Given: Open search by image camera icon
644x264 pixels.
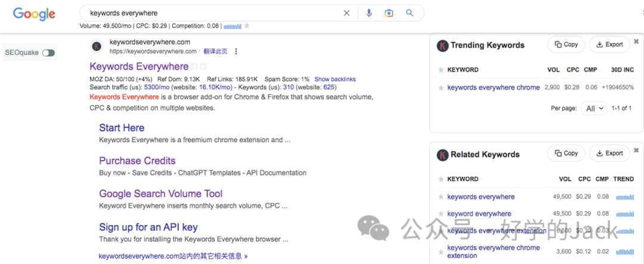Looking at the screenshot, I should coord(389,13).
